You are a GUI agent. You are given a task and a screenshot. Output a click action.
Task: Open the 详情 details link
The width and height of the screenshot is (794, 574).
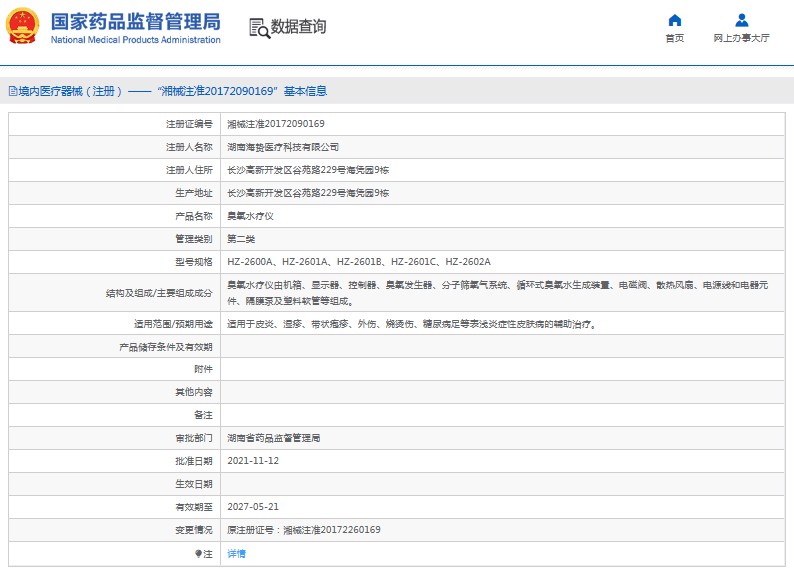click(x=236, y=554)
